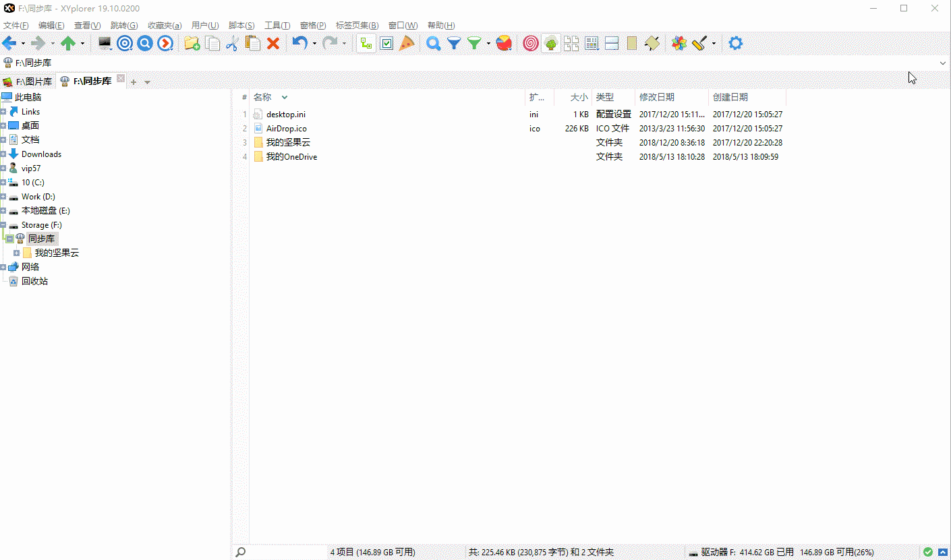Open the 名称 column sort dropdown arrow
This screenshot has width=951, height=560.
284,96
